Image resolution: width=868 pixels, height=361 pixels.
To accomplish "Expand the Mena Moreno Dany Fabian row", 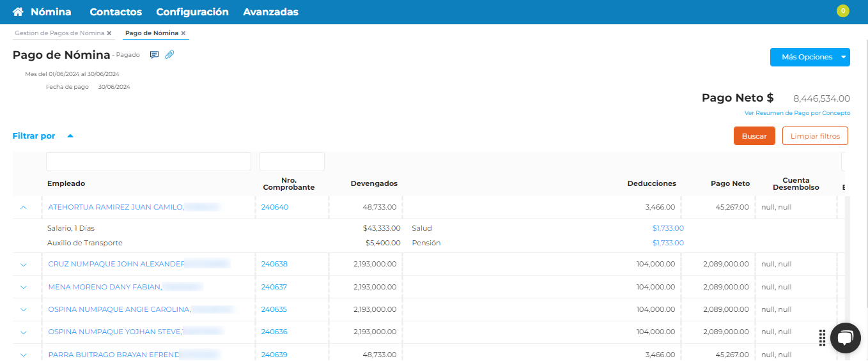I will pyautogui.click(x=24, y=288).
